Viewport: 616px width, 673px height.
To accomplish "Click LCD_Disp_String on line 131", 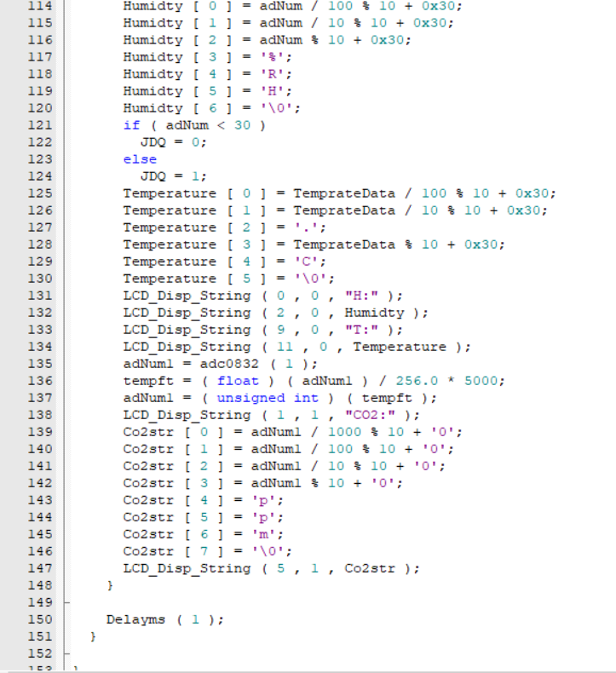I will 187,296.
